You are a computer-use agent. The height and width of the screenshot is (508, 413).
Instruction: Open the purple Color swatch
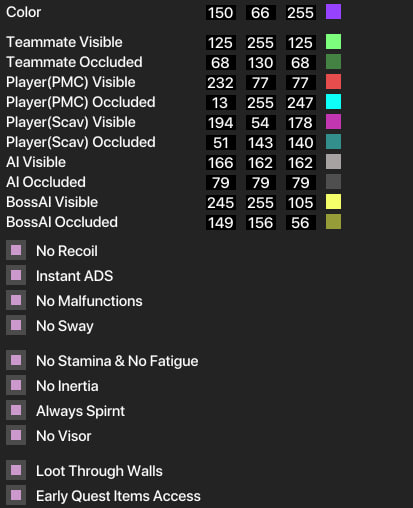pos(333,12)
